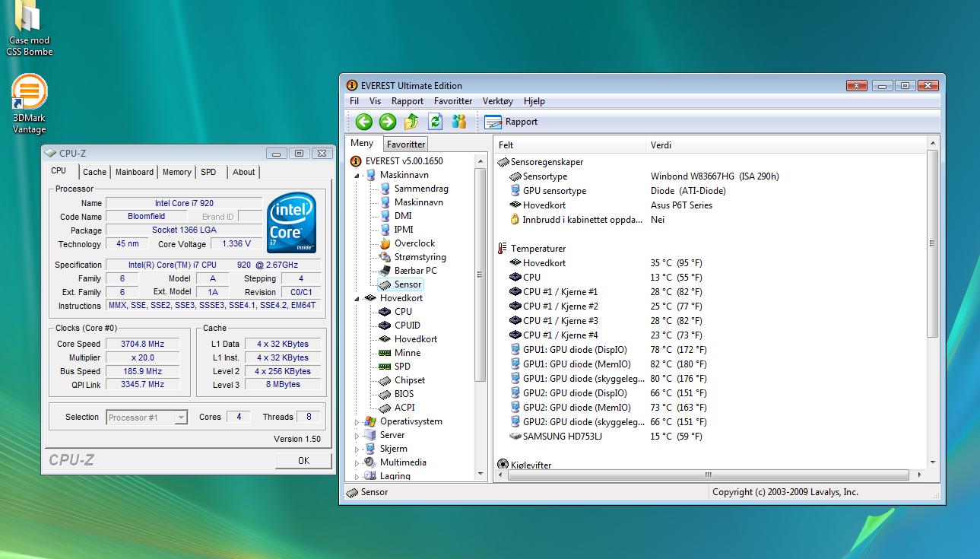Switch to the Cache tab in CPU-Z
980x559 pixels.
tap(95, 172)
